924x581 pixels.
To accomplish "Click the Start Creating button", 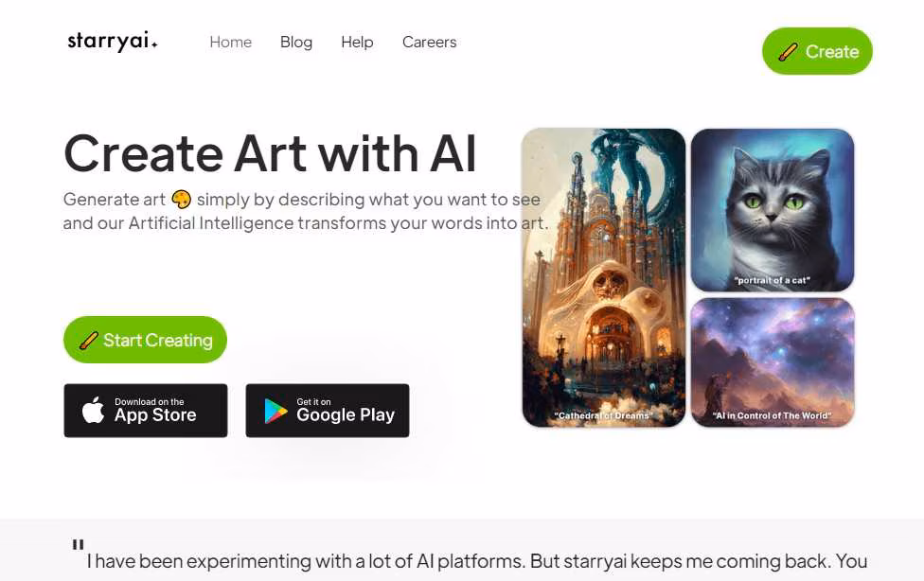I will [145, 340].
